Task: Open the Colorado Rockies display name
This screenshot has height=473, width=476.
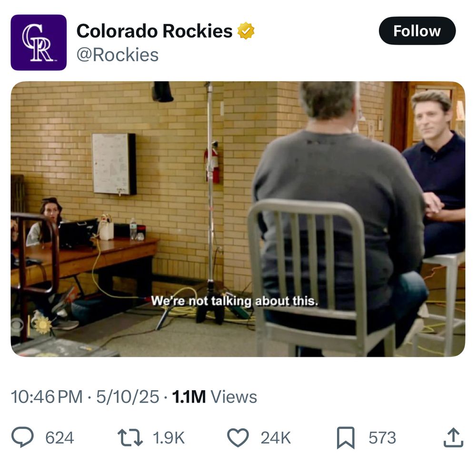Action: point(154,30)
